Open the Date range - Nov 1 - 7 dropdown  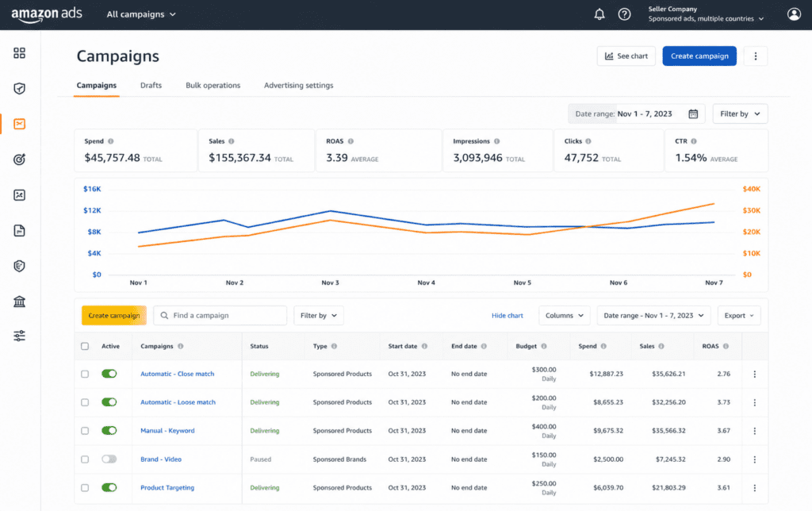tap(653, 316)
